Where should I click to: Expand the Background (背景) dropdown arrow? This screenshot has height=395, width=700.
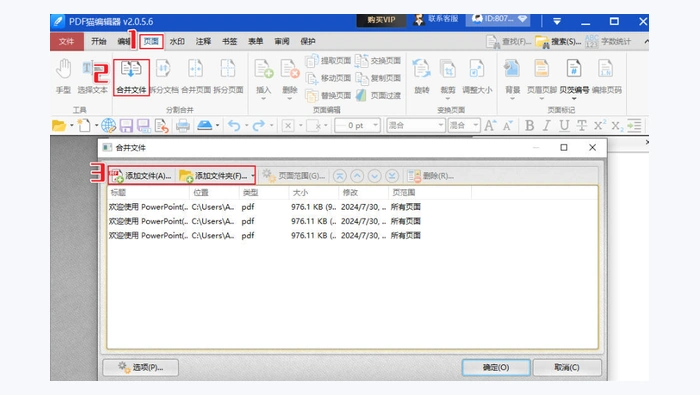(x=512, y=98)
